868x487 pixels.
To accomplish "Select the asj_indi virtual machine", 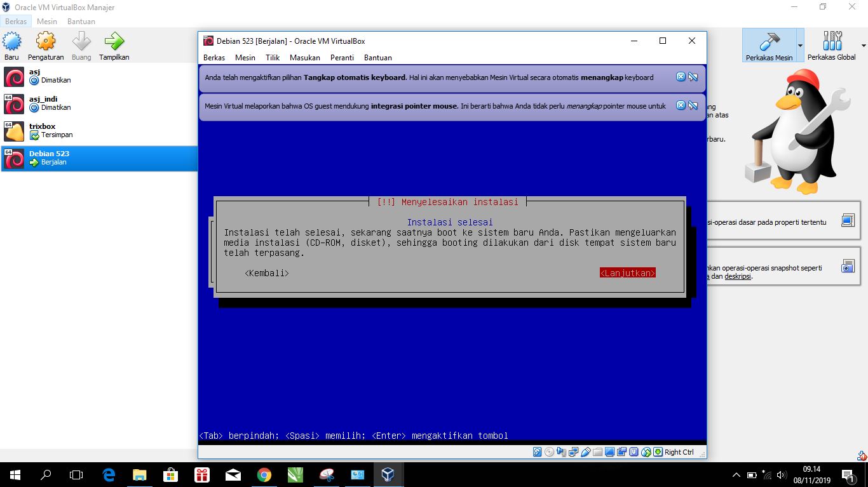I will (x=98, y=103).
